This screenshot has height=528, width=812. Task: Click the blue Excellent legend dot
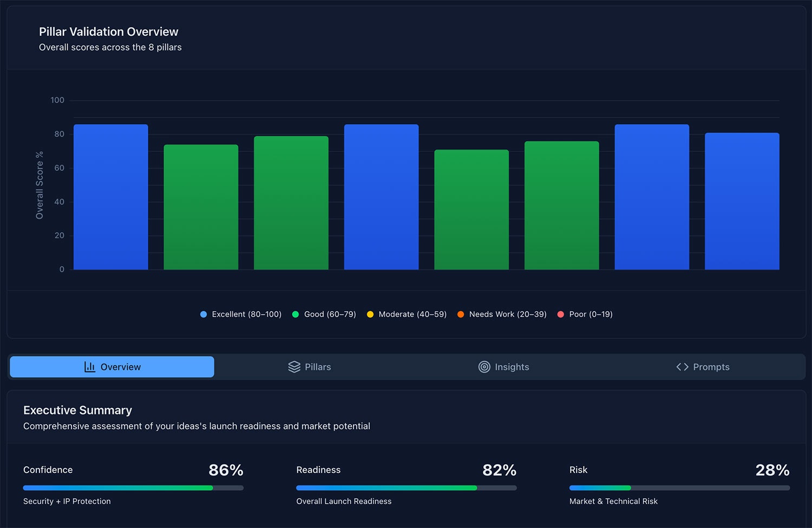[203, 314]
